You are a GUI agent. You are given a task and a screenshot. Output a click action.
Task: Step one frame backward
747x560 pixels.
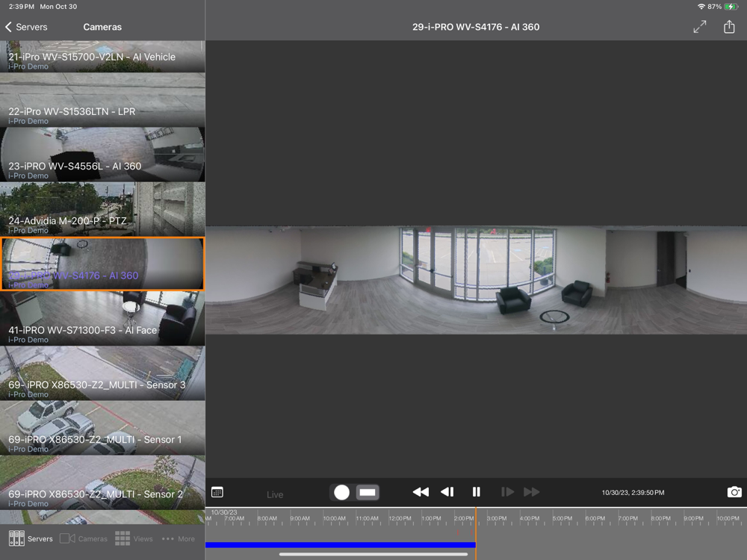click(447, 492)
